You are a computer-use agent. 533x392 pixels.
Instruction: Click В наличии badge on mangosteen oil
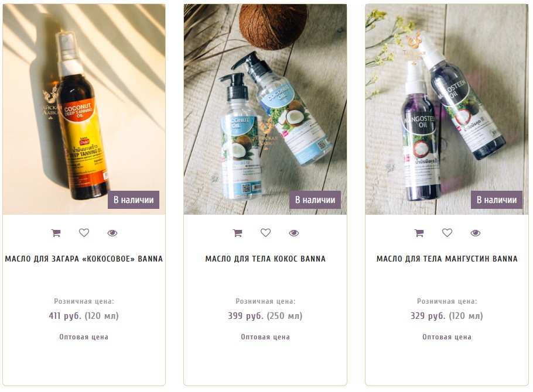click(x=497, y=200)
